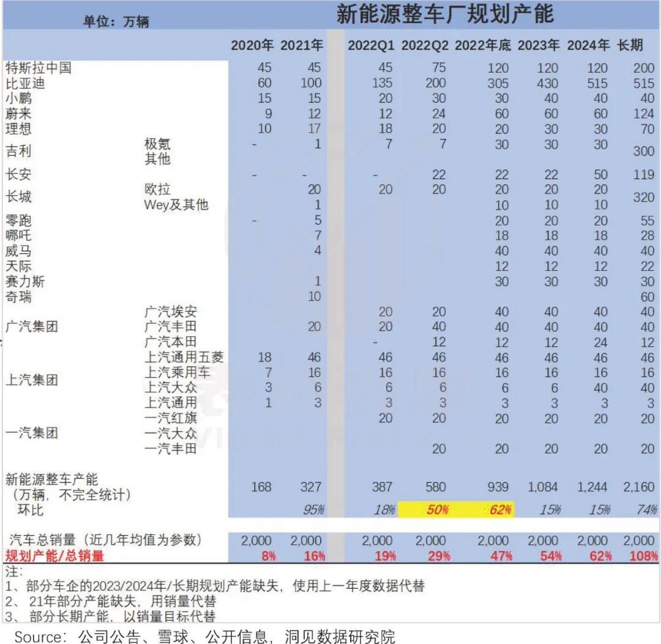The width and height of the screenshot is (661, 644).
Task: Click the 一汽红旗 sub-brand label
Action: click(170, 418)
